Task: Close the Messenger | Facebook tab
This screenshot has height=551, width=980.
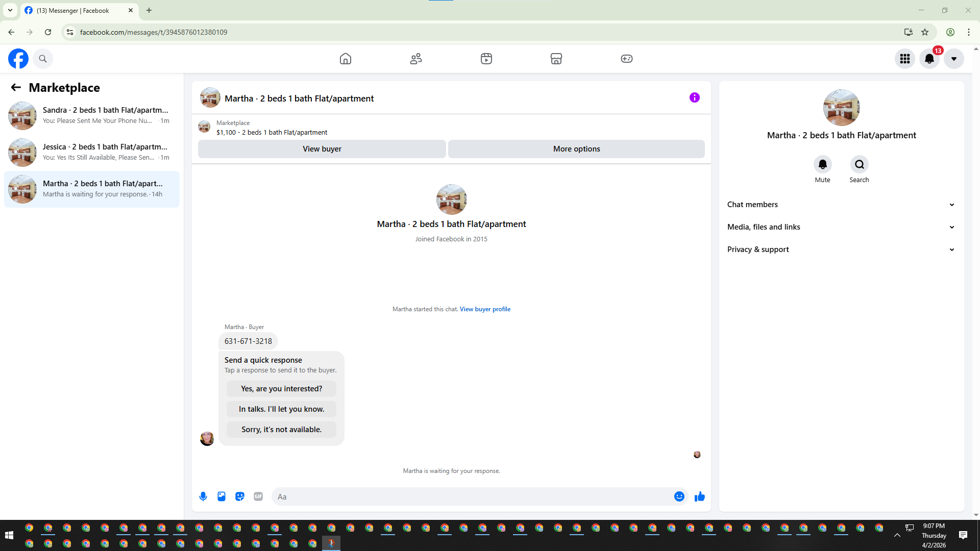Action: [131, 10]
